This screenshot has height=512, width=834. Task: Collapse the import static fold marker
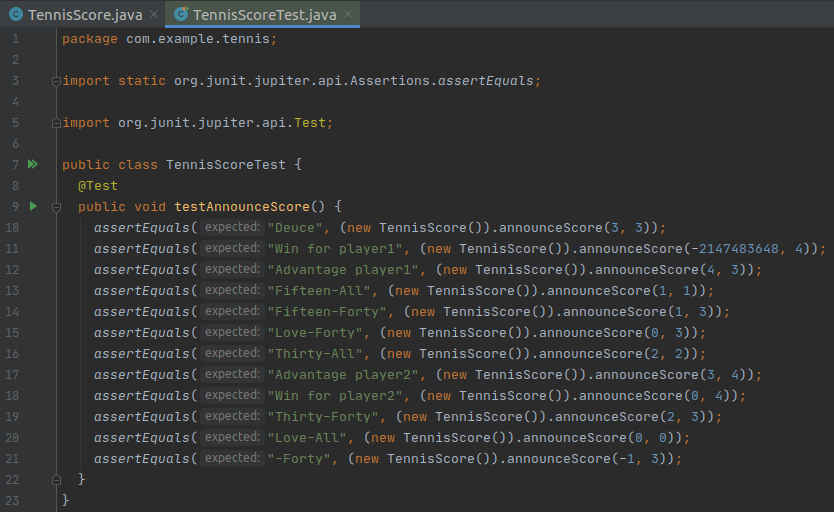[56, 81]
